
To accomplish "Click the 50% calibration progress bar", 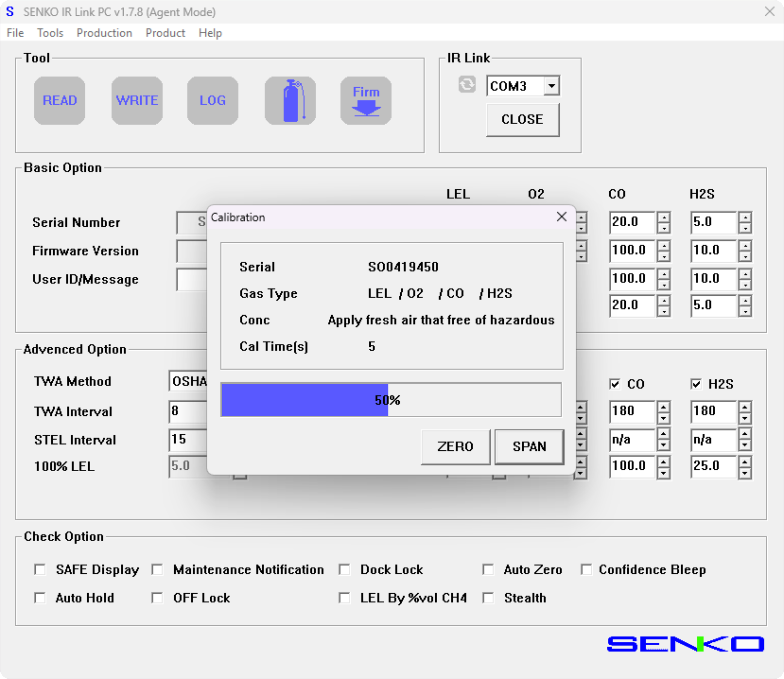I will point(391,400).
